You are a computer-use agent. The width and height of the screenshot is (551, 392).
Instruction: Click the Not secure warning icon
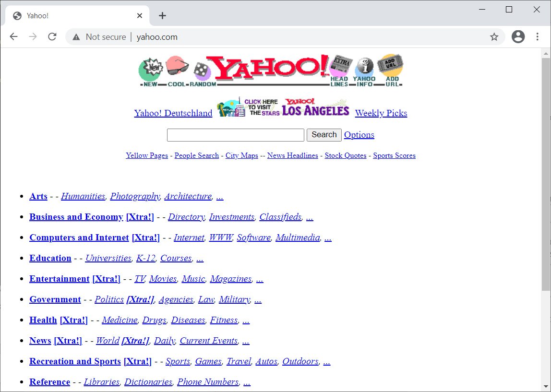click(x=76, y=37)
